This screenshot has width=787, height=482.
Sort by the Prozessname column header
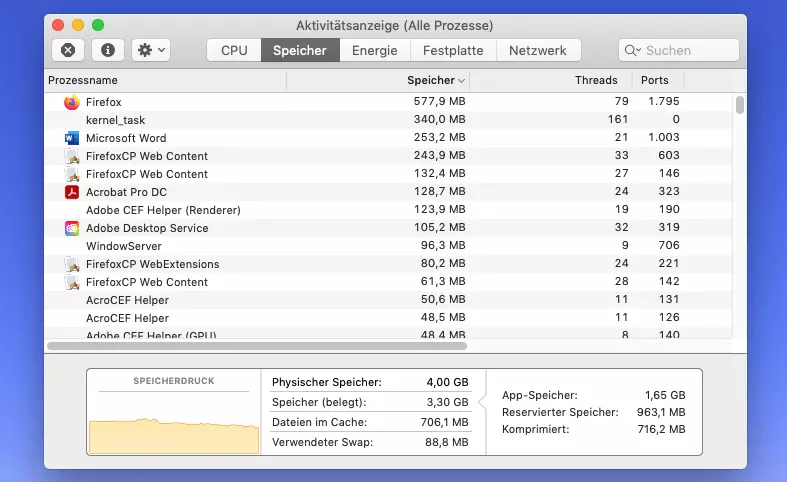pyautogui.click(x=166, y=80)
